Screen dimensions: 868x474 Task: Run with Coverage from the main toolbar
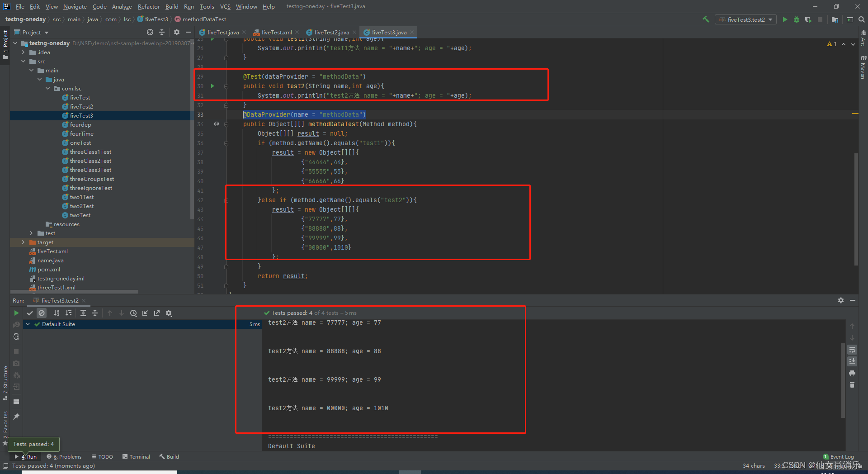point(808,19)
